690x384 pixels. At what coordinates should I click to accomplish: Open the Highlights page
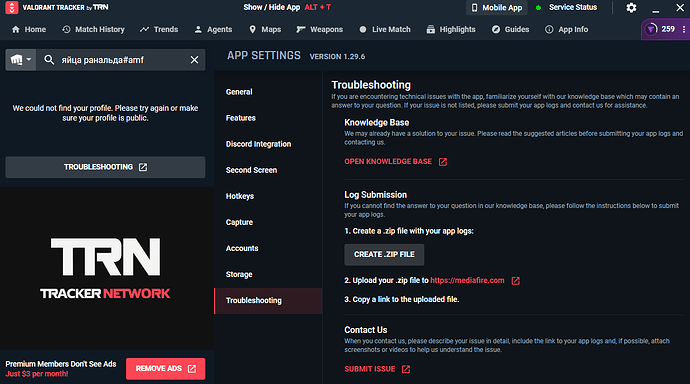(451, 29)
